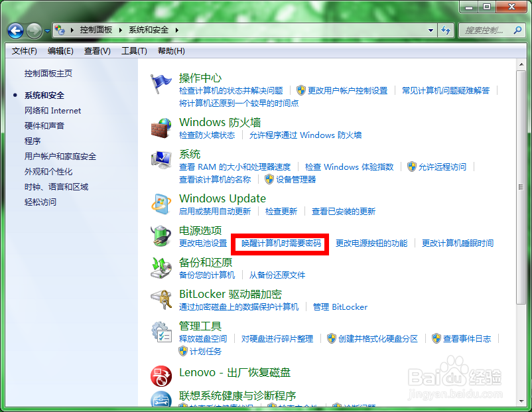Image resolution: width=532 pixels, height=412 pixels.
Task: Expand the address bar history dropdown
Action: tap(431, 31)
